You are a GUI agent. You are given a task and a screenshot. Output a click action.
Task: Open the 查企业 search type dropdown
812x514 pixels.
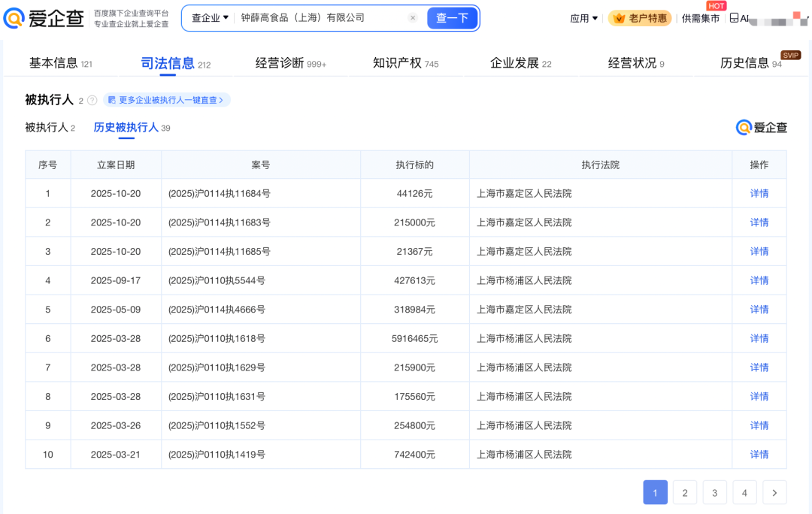(210, 18)
